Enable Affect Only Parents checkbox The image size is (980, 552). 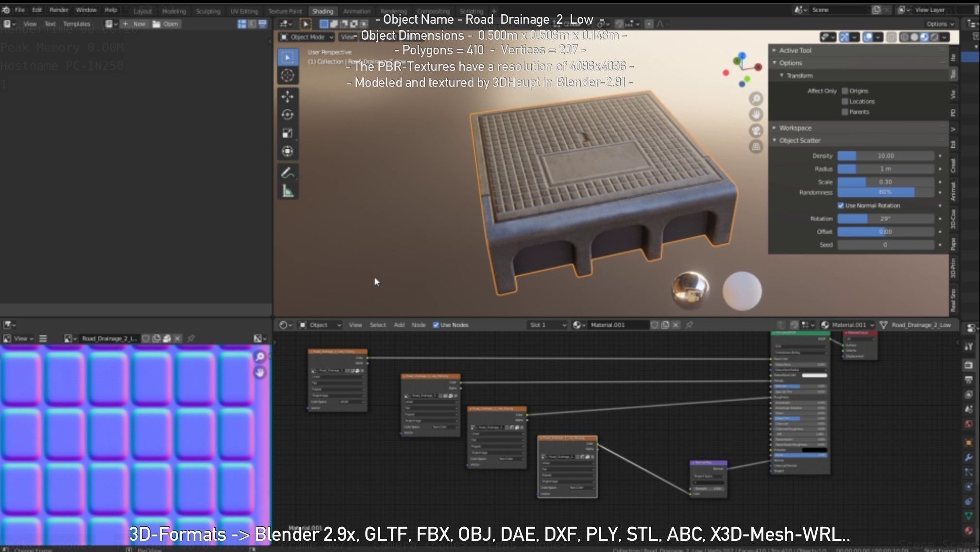pos(845,112)
